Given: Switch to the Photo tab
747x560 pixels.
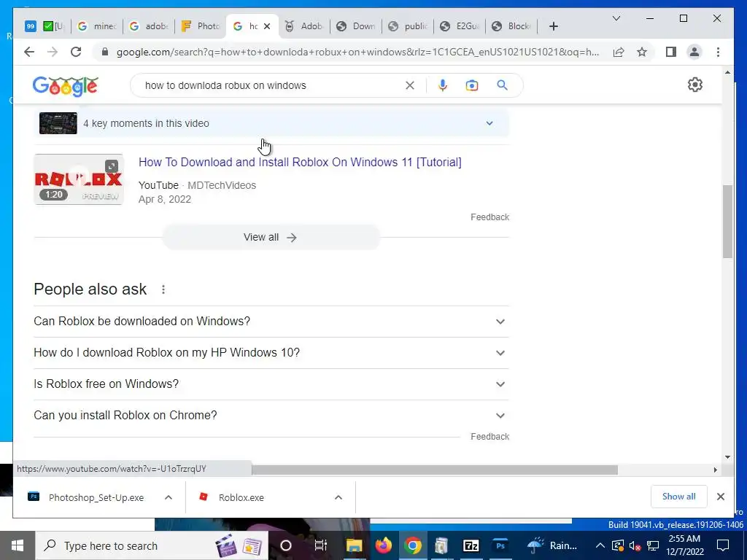Looking at the screenshot, I should (201, 26).
